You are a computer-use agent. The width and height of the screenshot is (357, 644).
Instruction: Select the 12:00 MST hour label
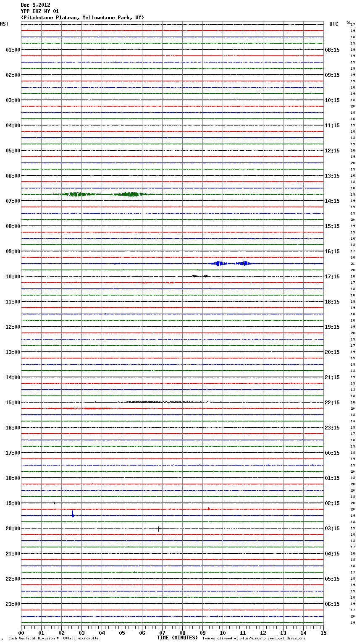click(x=13, y=327)
